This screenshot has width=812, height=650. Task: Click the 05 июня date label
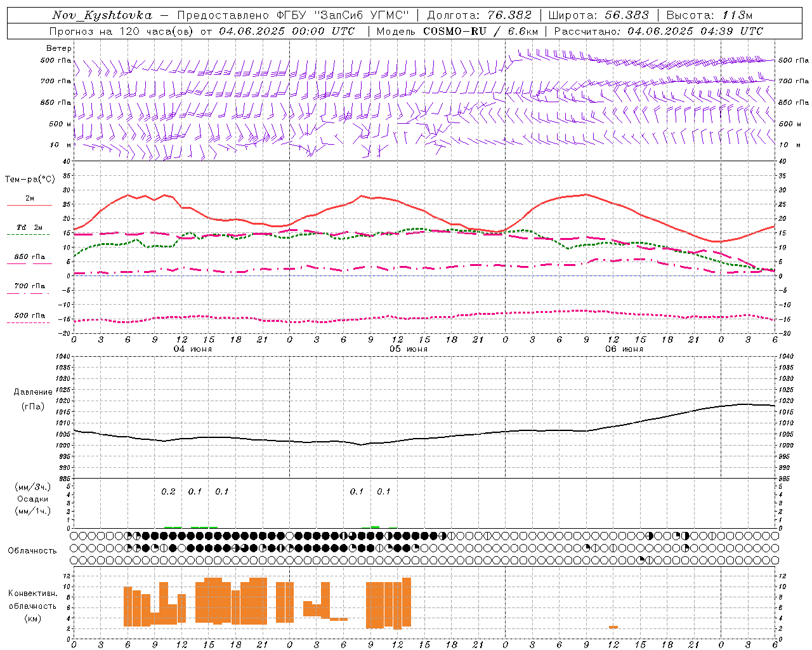pos(409,349)
